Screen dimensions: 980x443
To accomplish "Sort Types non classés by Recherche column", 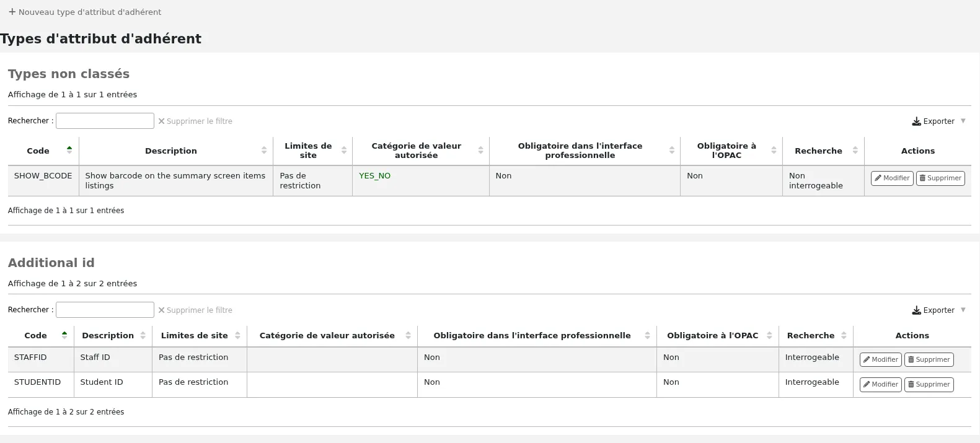I will (x=823, y=151).
